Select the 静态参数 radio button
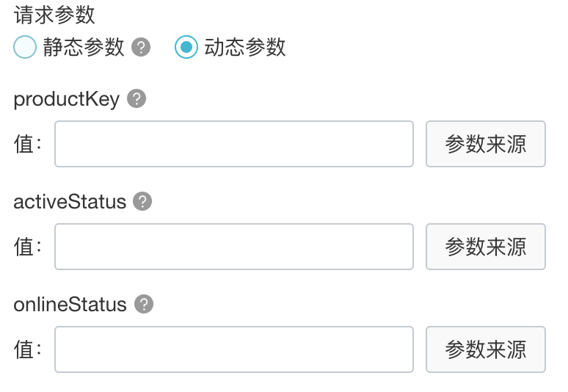The image size is (568, 392). click(x=25, y=48)
